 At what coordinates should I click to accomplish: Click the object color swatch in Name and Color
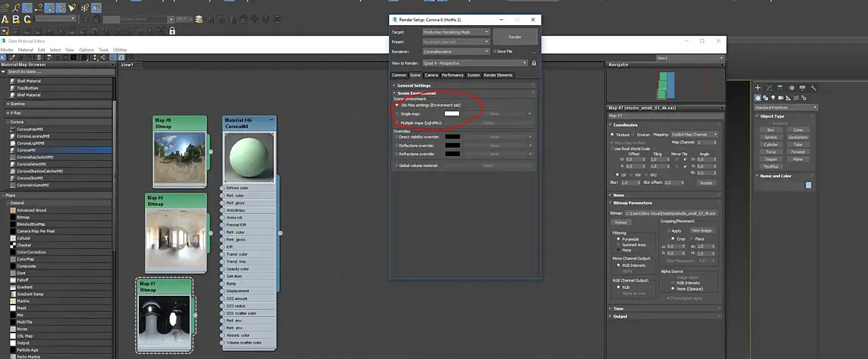coord(808,185)
